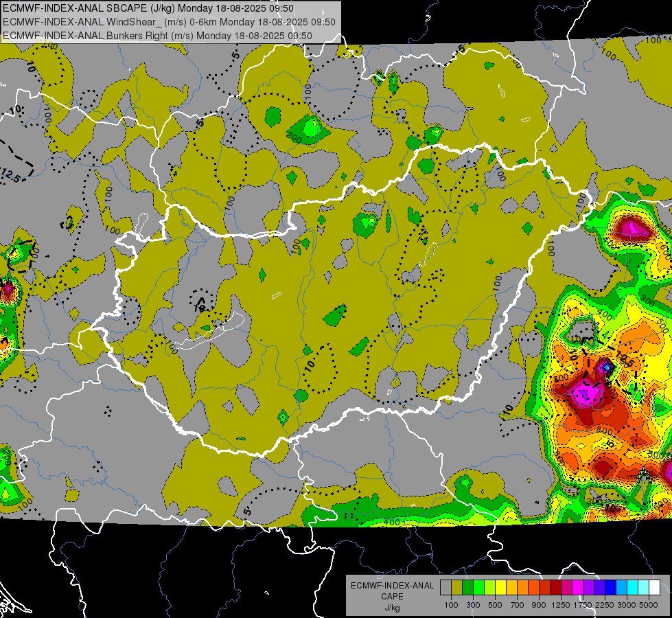The image size is (672, 618).
Task: Select the dark green legend swatch
Action: [x=467, y=588]
